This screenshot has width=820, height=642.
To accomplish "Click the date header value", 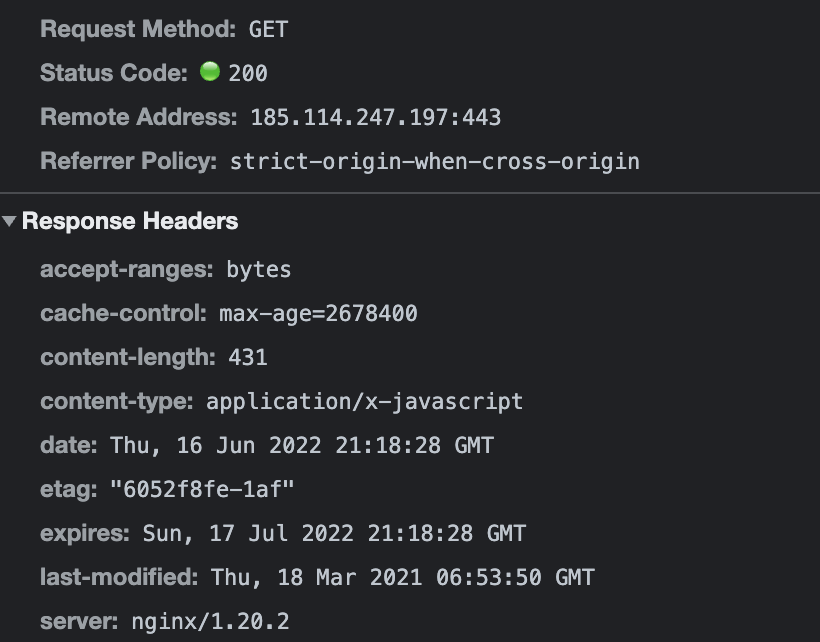I will coord(302,445).
